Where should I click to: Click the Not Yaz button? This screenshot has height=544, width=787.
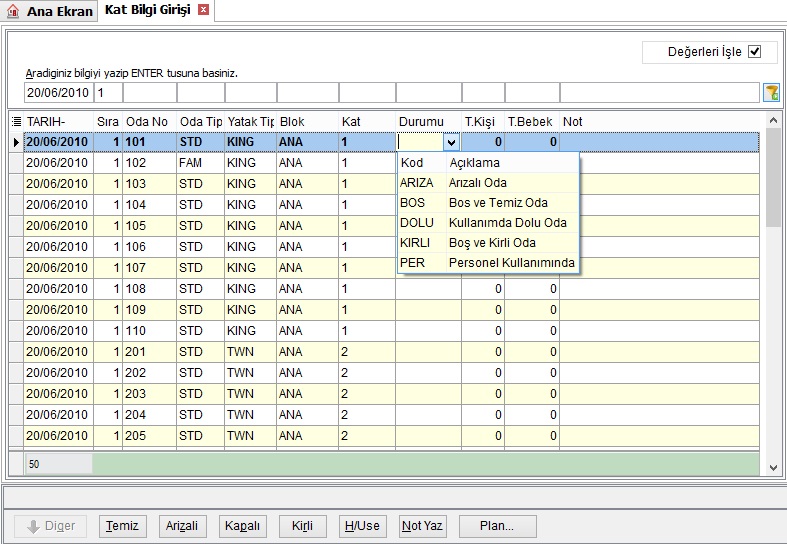pos(423,526)
